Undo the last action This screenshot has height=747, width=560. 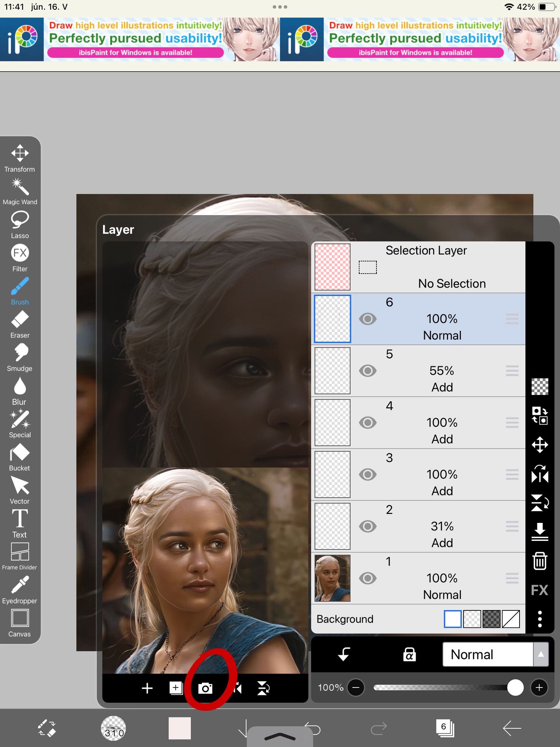click(x=312, y=728)
